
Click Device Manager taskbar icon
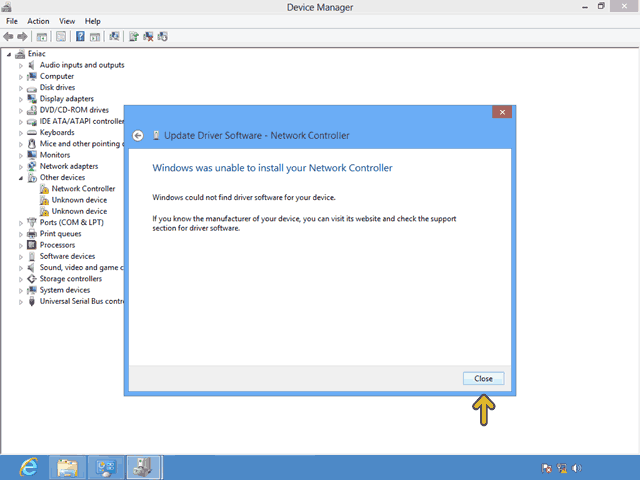(x=144, y=467)
